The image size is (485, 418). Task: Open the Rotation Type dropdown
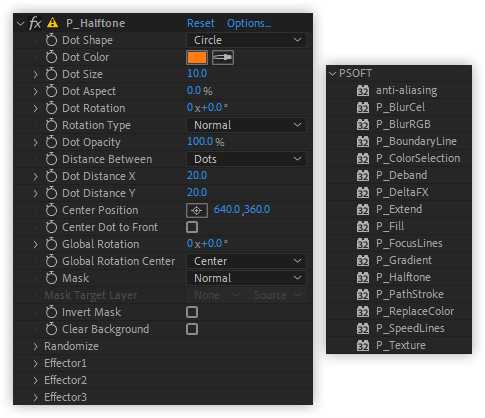(246, 125)
